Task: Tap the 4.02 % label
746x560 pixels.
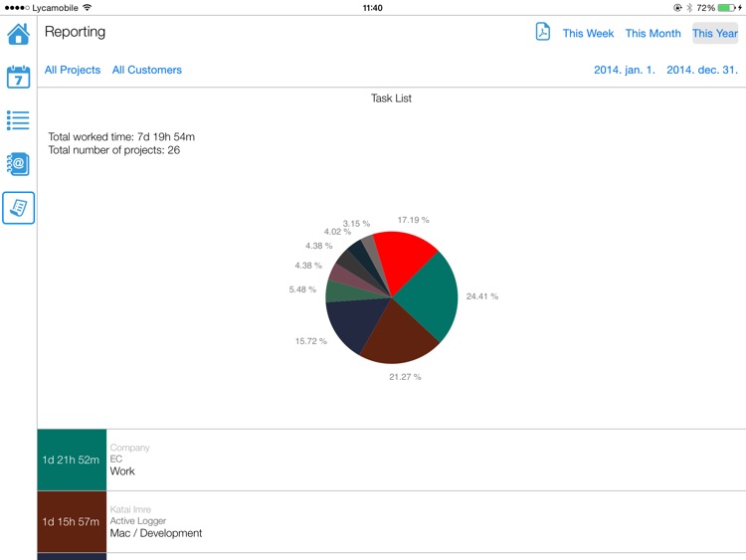Action: tap(337, 232)
